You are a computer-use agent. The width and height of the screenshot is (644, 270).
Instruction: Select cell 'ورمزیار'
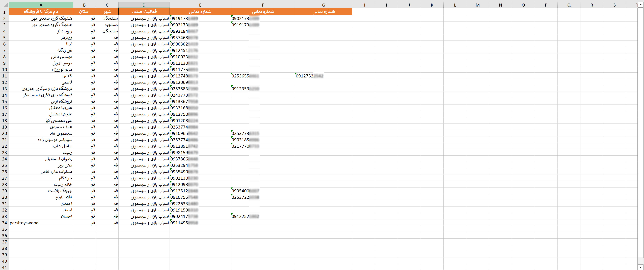41,38
